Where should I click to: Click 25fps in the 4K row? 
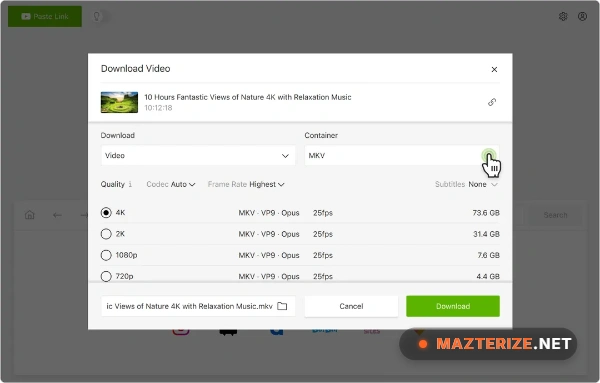pyautogui.click(x=323, y=213)
